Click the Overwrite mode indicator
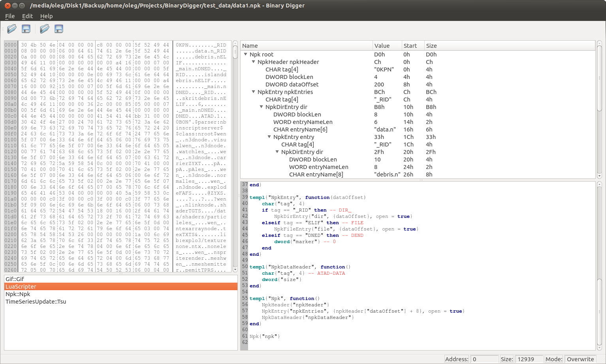Viewport: 606px width, 364px height. [x=580, y=359]
